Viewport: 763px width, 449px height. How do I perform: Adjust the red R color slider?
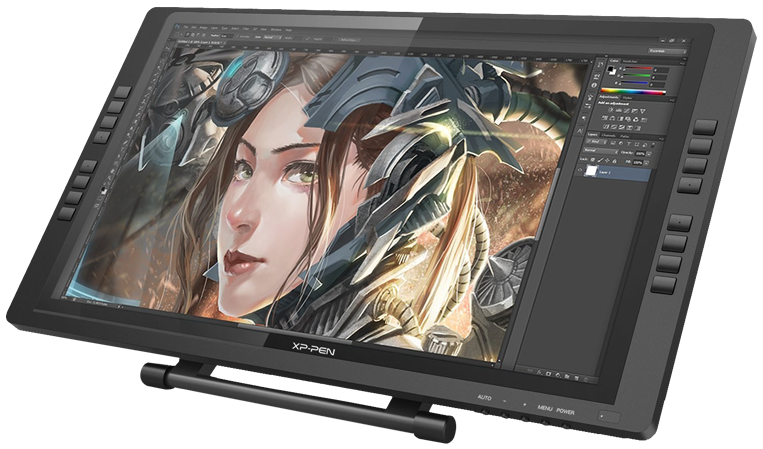[x=639, y=68]
